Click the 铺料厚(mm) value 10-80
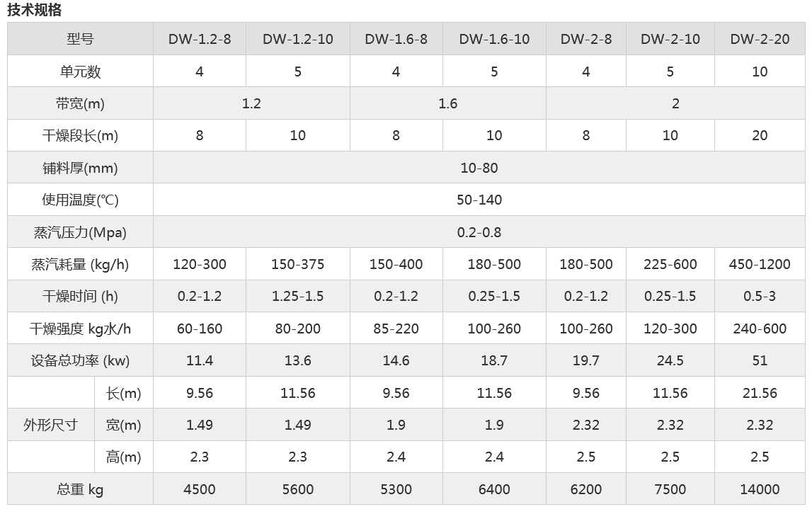The width and height of the screenshot is (812, 514). [479, 168]
